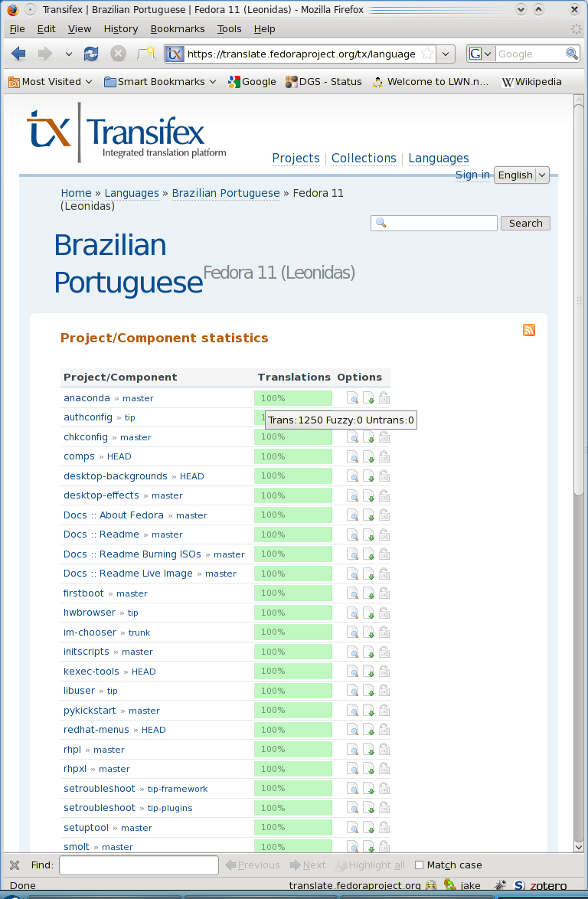Click the Sign in link

tap(472, 175)
